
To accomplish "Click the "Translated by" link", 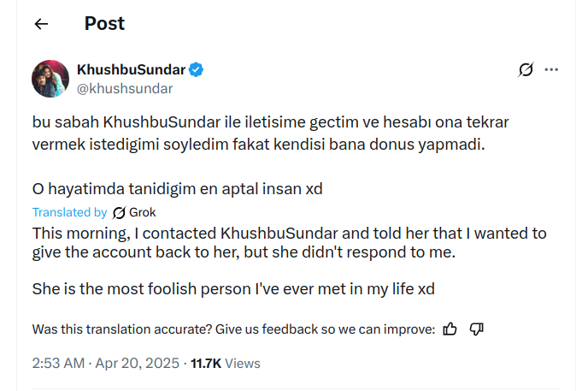I will click(x=69, y=213).
